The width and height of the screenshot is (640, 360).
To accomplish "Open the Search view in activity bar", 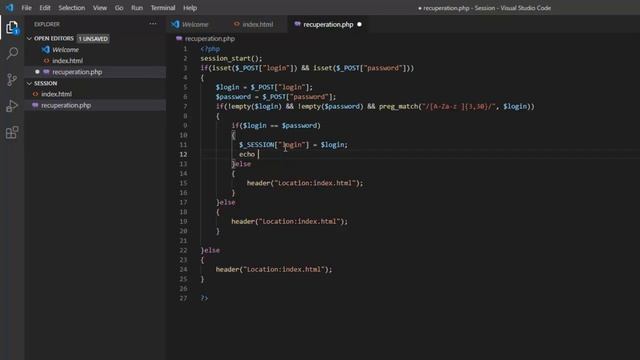I will 12,53.
